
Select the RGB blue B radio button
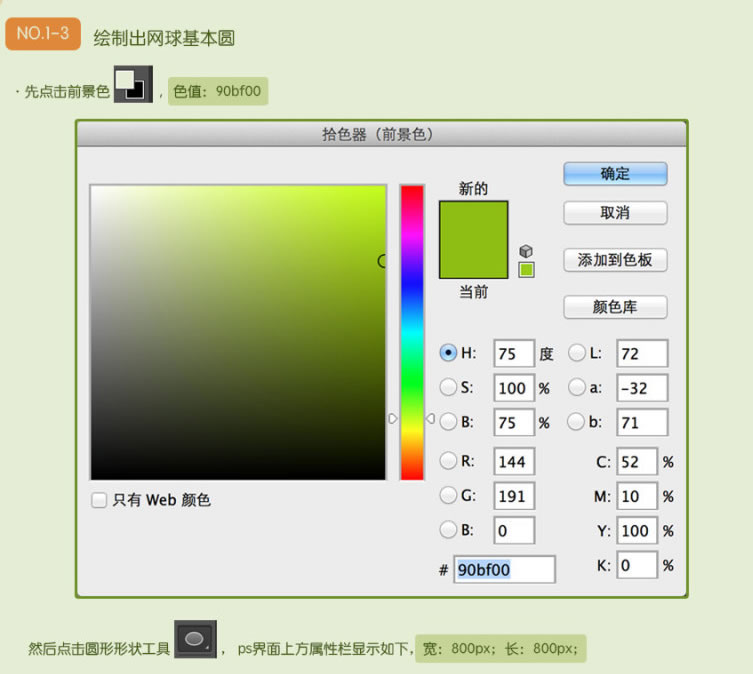coord(448,530)
